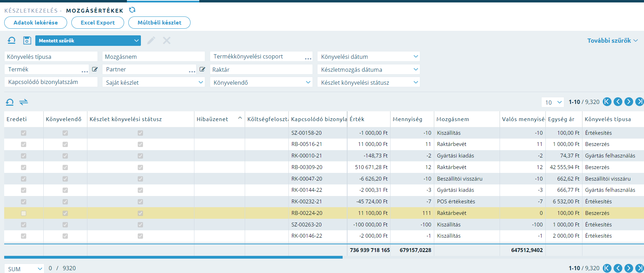Click the refresh icon next to MOZGÁSÉRTÉKEK title
This screenshot has height=273, width=644.
pyautogui.click(x=132, y=10)
